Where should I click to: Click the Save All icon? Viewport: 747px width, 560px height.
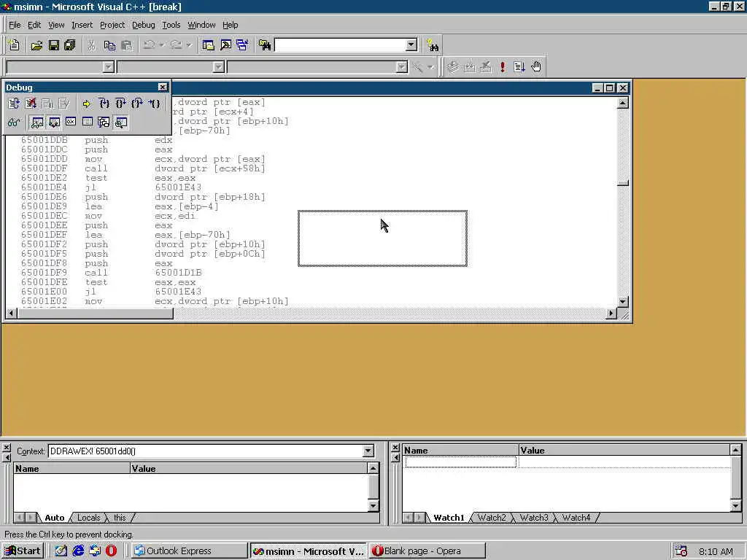[x=69, y=45]
